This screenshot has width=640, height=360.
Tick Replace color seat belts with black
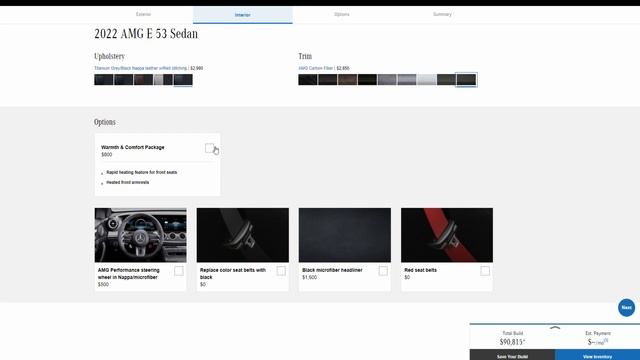(x=281, y=271)
